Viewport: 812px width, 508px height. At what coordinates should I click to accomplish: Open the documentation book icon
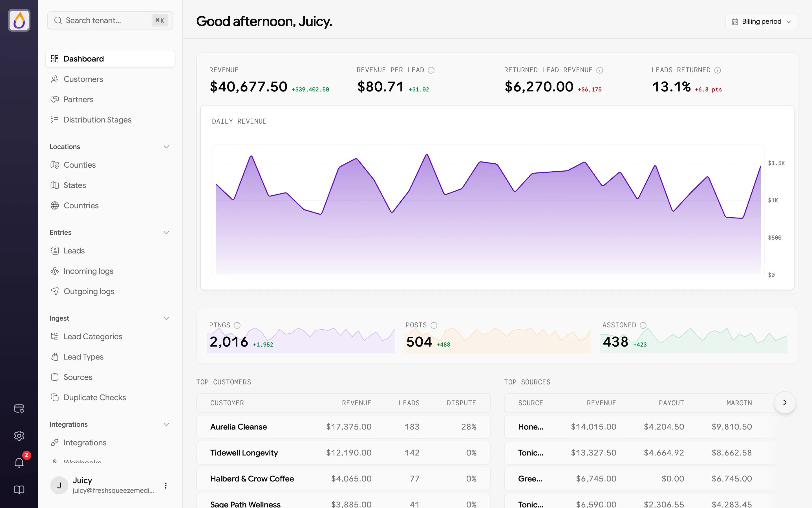click(x=19, y=490)
